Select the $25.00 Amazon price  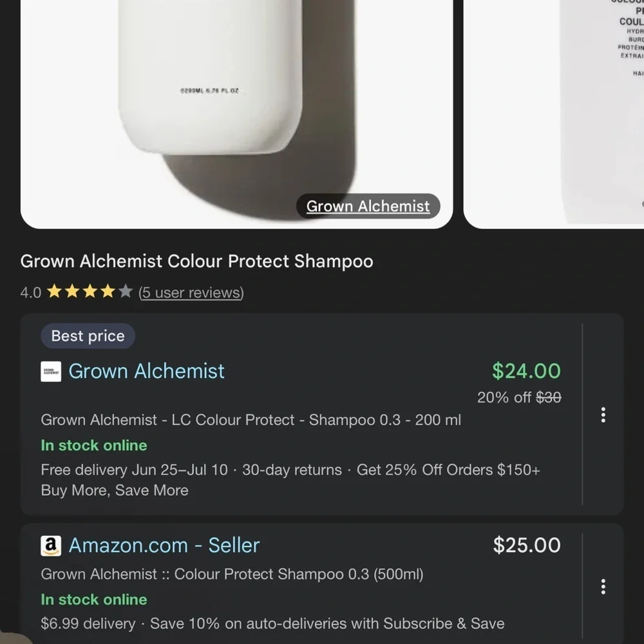pos(527,545)
